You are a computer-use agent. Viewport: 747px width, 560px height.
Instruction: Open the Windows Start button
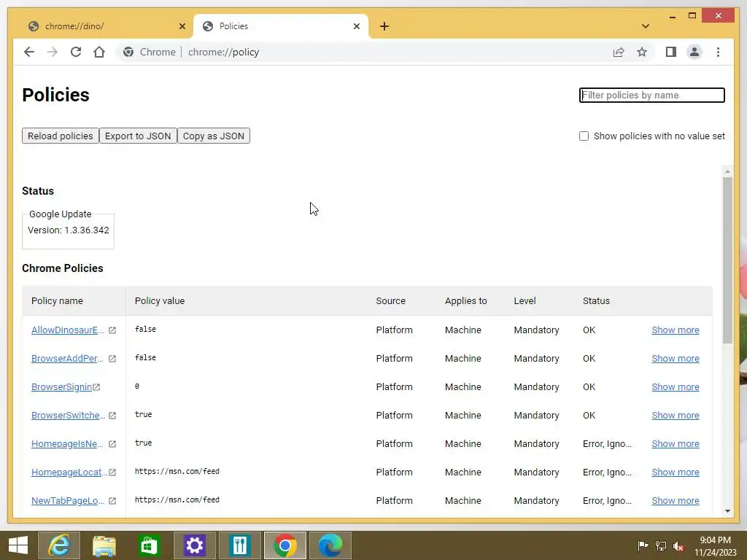[18, 545]
